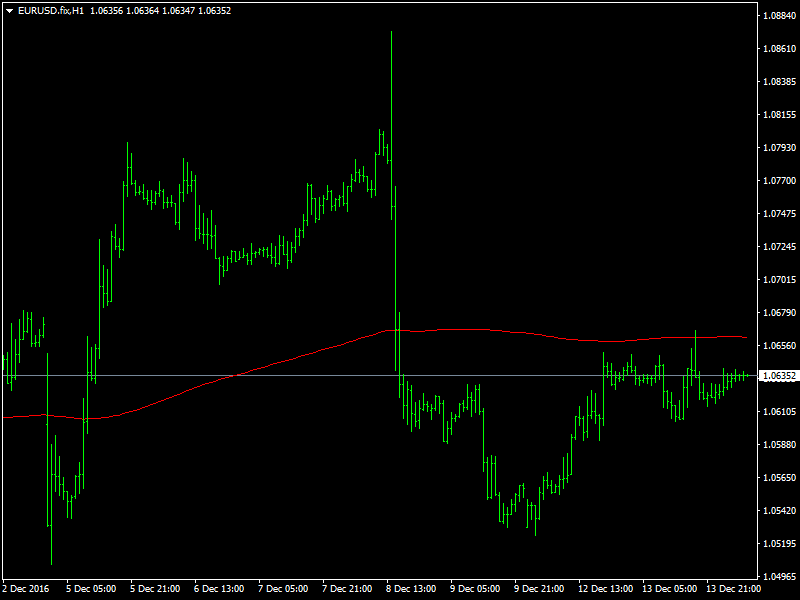Click the 13 Dec 05:00 time label
This screenshot has width=800, height=600.
click(x=669, y=589)
